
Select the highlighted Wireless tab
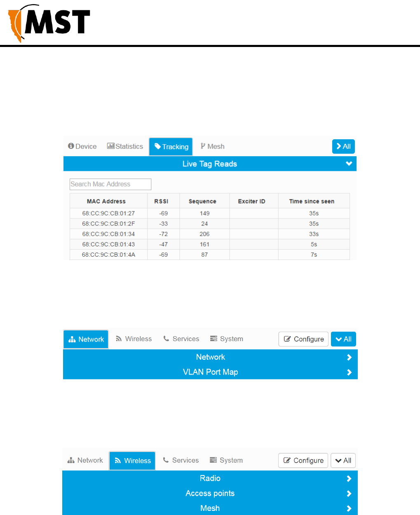[132, 461]
